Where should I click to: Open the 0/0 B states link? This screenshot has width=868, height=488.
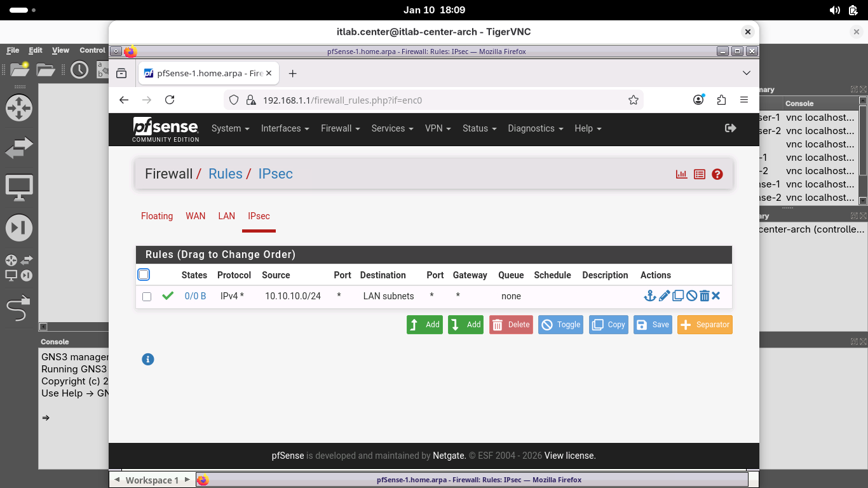pyautogui.click(x=195, y=296)
